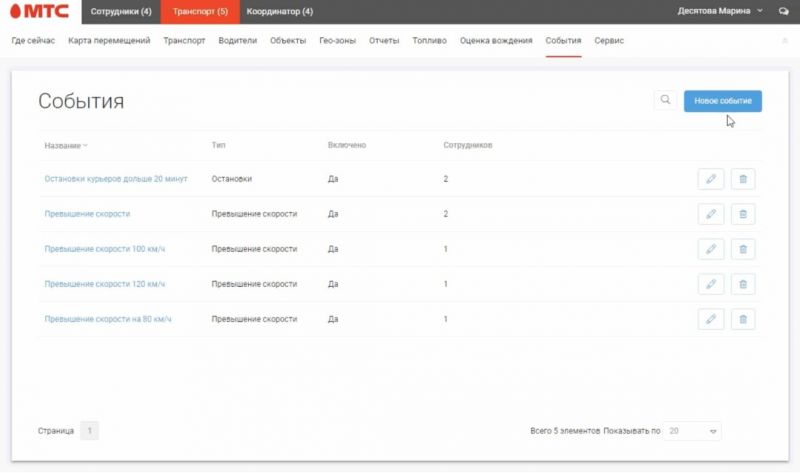The width and height of the screenshot is (800, 473).
Task: Edit the 'Остановки курьеров дольше 20 минут' event
Action: pos(710,179)
